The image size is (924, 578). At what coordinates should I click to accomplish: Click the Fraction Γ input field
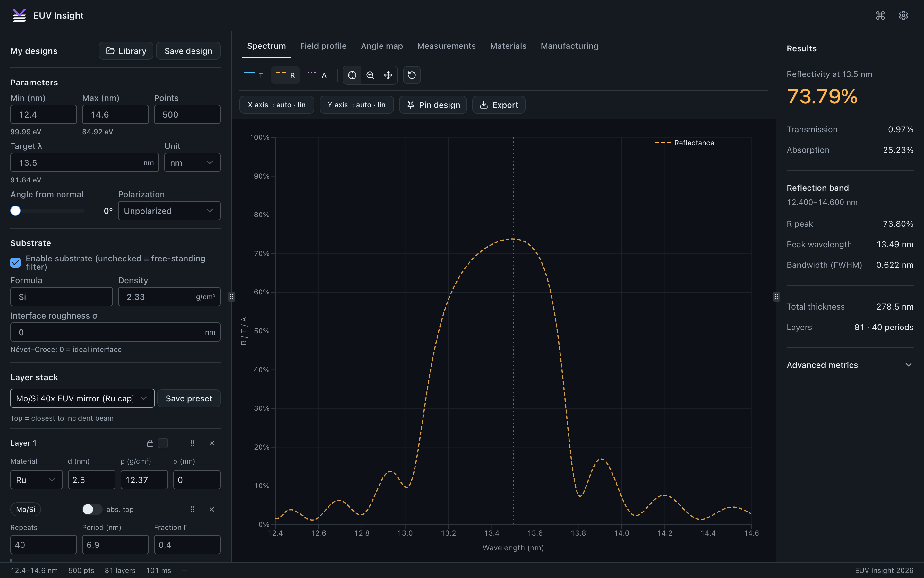pyautogui.click(x=187, y=545)
